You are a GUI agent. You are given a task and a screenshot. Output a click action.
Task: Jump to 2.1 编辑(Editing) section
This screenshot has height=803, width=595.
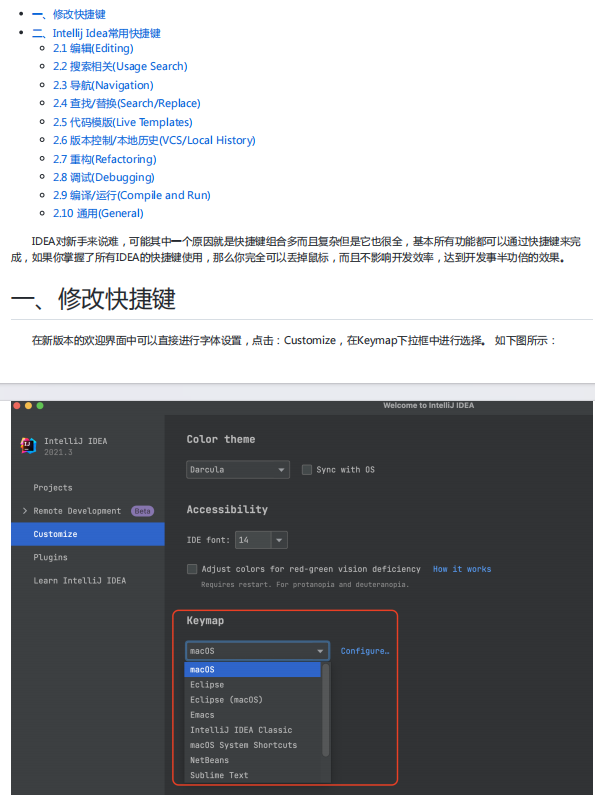coord(93,48)
